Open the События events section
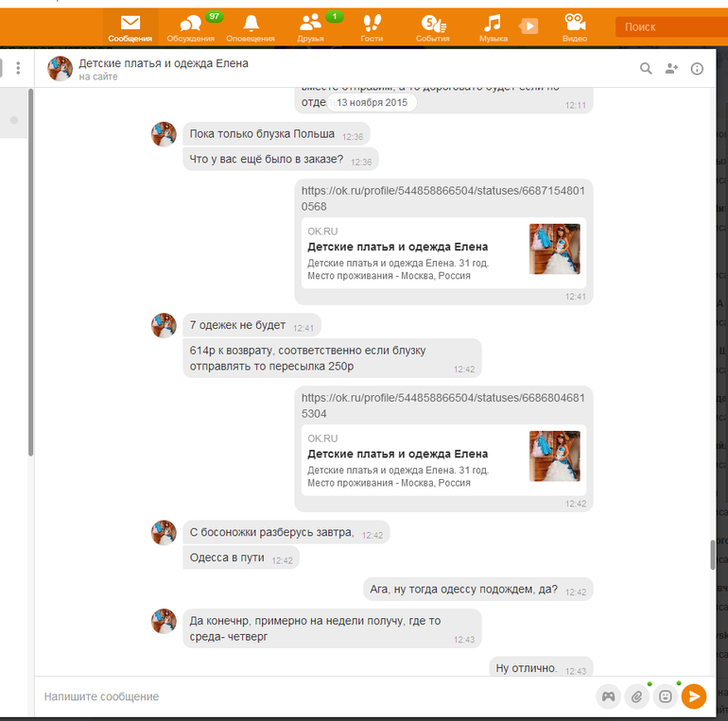 click(x=432, y=27)
